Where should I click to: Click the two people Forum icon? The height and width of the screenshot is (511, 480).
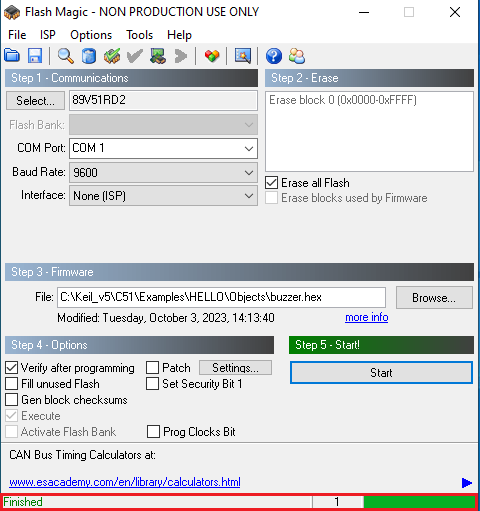click(x=297, y=56)
